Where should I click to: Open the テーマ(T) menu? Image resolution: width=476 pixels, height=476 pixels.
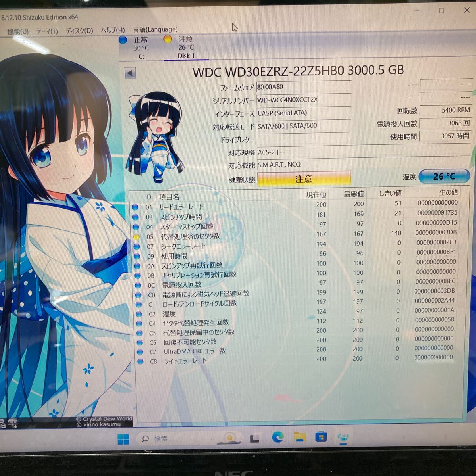point(47,31)
